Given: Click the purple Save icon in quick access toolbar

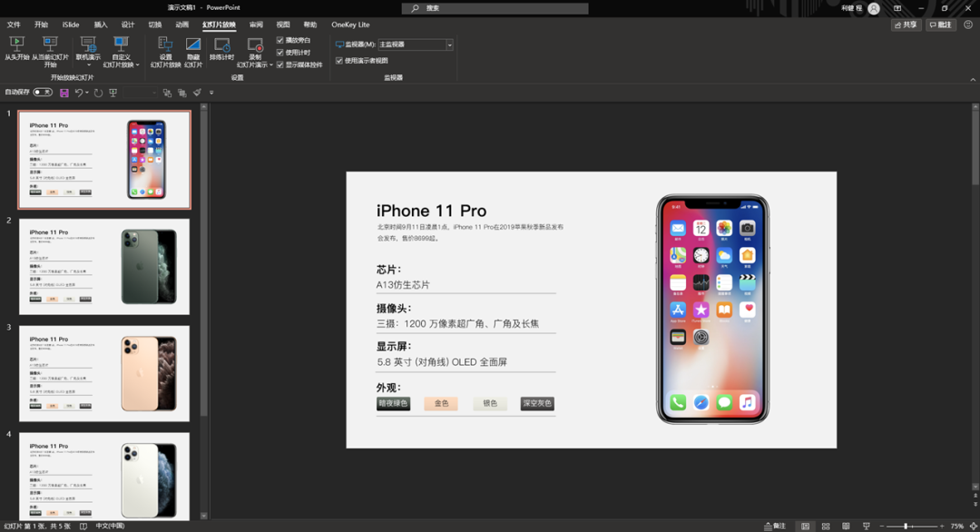Looking at the screenshot, I should [x=64, y=93].
